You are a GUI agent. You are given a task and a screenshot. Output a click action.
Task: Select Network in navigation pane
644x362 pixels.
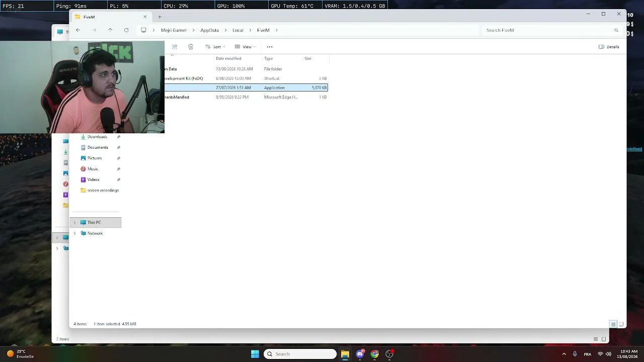95,233
